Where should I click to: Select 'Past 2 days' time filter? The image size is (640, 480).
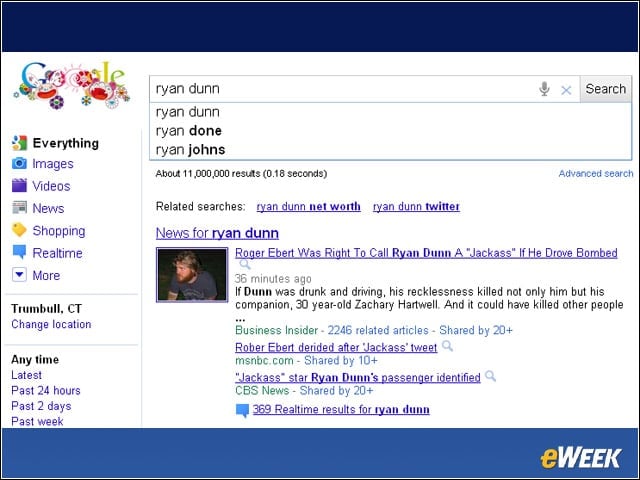pos(41,406)
